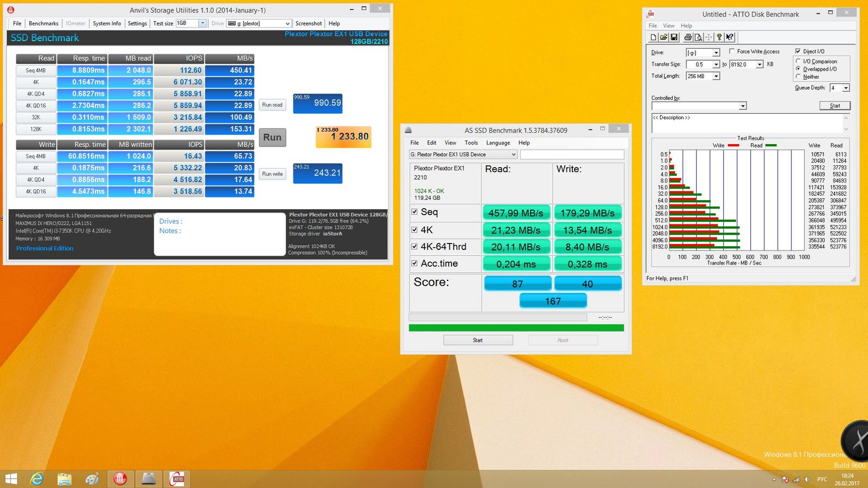Toggle the Acc.time checkbox in AS SSD
868x488 pixels.
pyautogui.click(x=414, y=264)
